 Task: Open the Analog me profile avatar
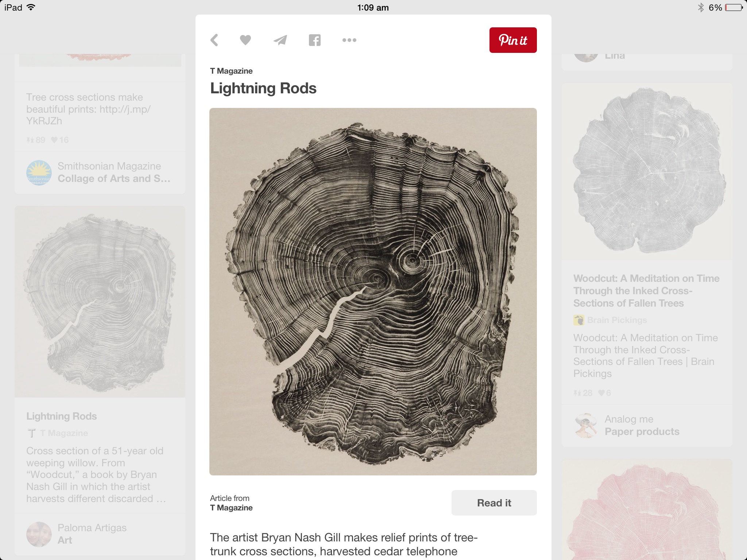586,425
